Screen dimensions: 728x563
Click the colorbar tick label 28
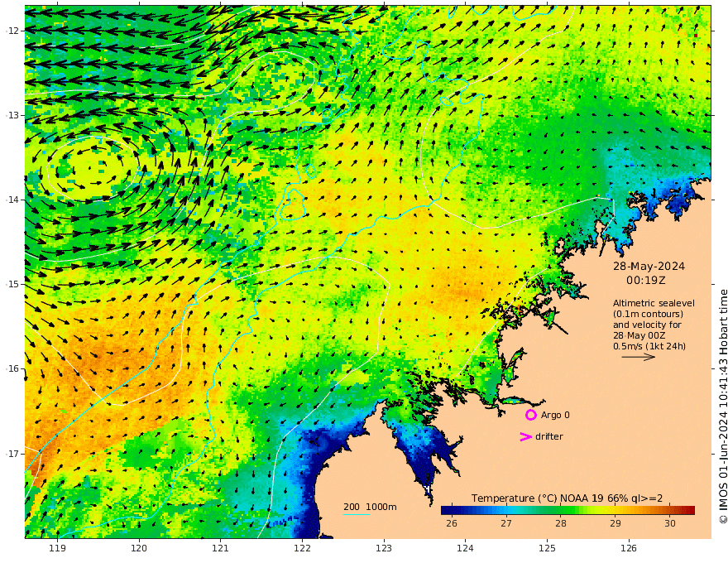pyautogui.click(x=561, y=523)
